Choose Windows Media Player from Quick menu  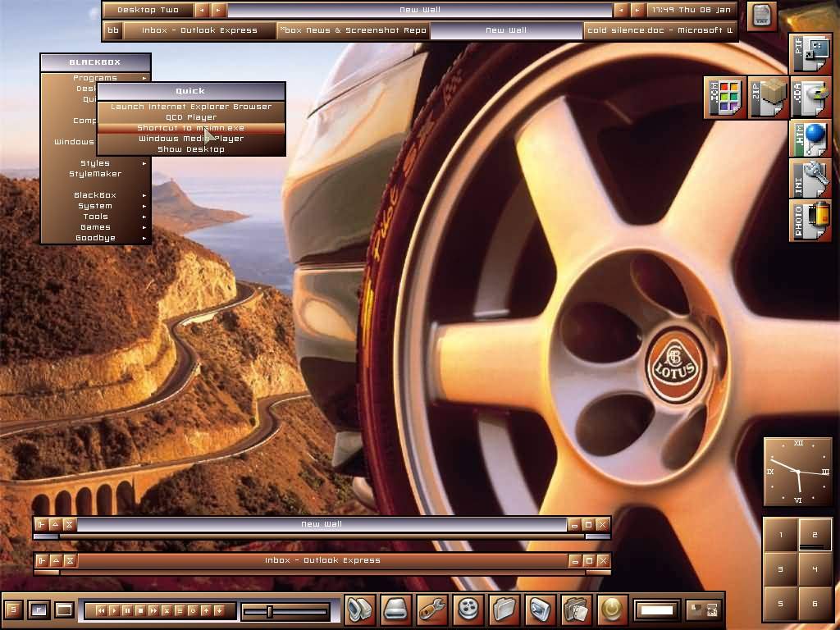pos(191,138)
